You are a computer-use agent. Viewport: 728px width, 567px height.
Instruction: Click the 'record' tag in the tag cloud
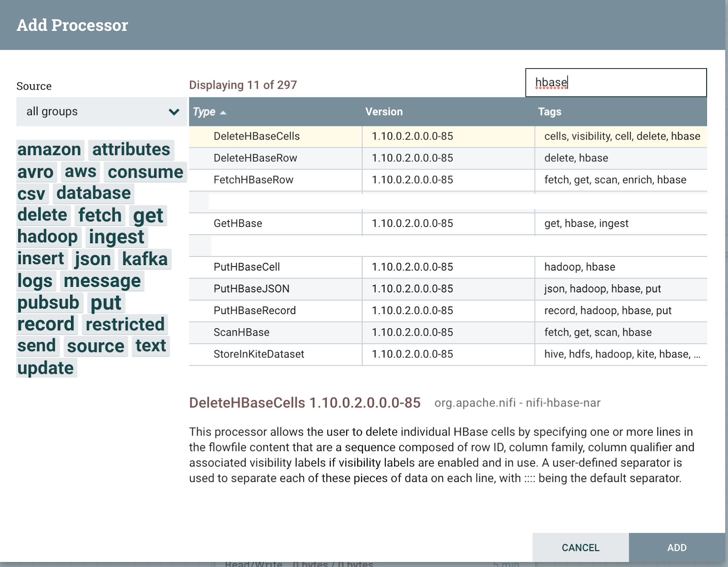[46, 324]
